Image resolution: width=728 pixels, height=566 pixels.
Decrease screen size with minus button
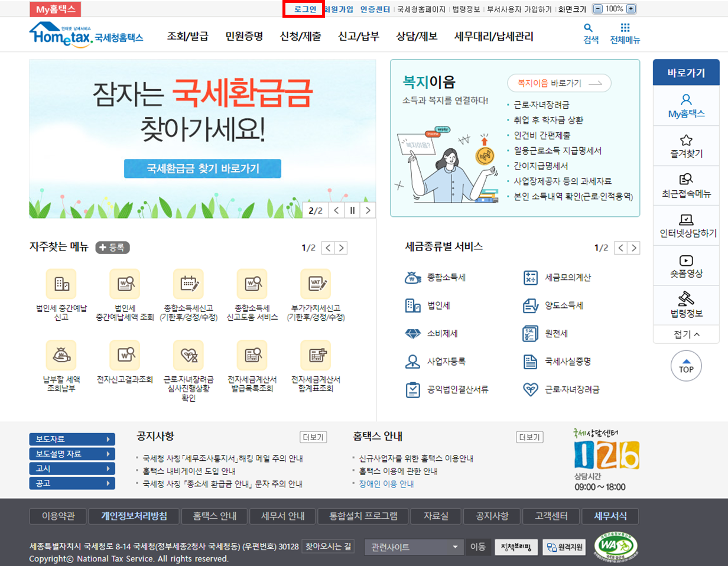[597, 9]
